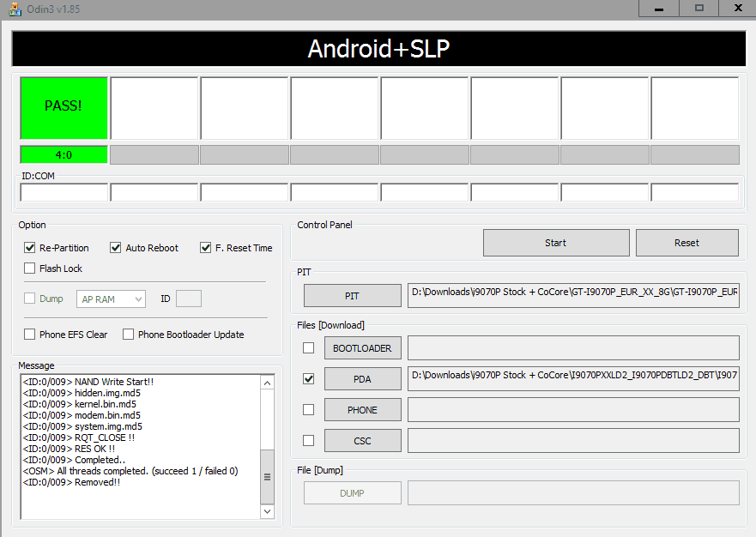Choose a CSC file
Viewport: 756px width, 537px height.
pos(363,441)
